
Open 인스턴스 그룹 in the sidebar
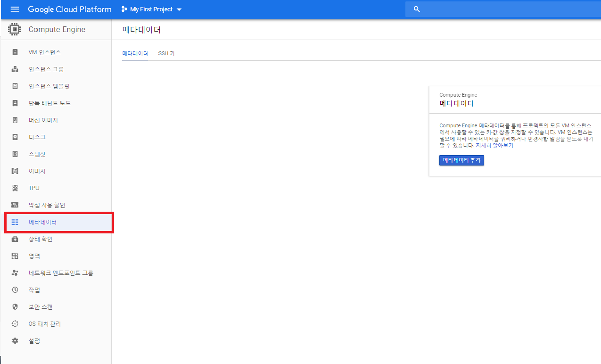[x=46, y=69]
